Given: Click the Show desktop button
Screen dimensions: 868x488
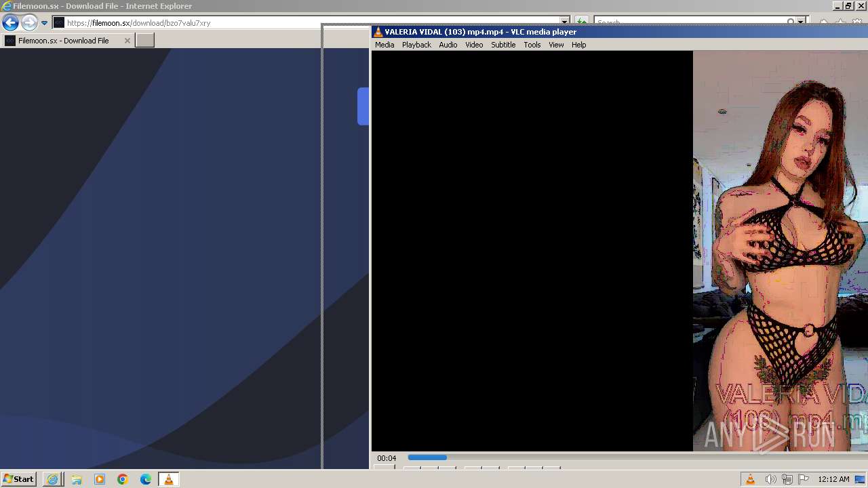Looking at the screenshot, I should (x=861, y=479).
